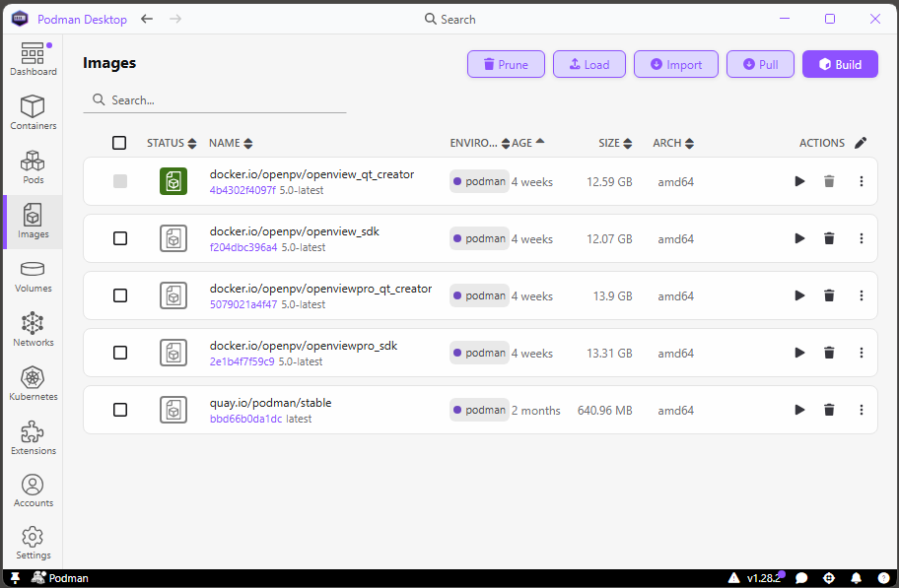This screenshot has height=588, width=899.
Task: Click image ID bbd66b0da1dc
Action: coord(245,419)
